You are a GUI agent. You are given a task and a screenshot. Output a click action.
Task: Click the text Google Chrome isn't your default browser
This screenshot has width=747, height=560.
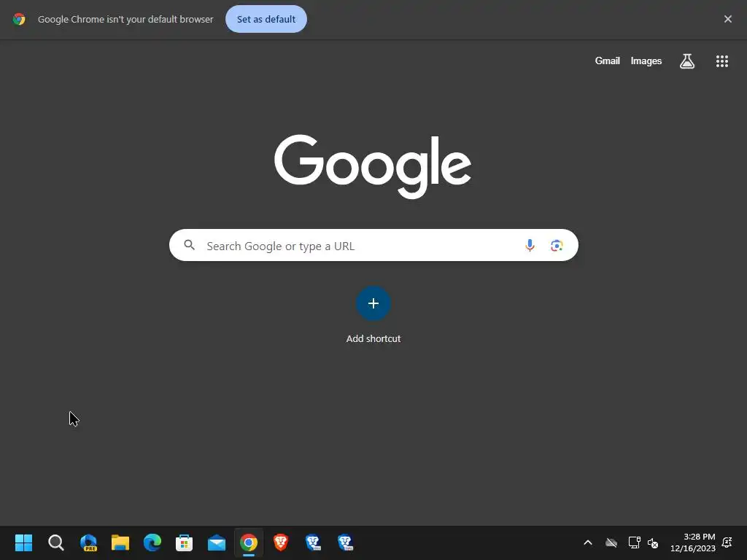click(125, 19)
